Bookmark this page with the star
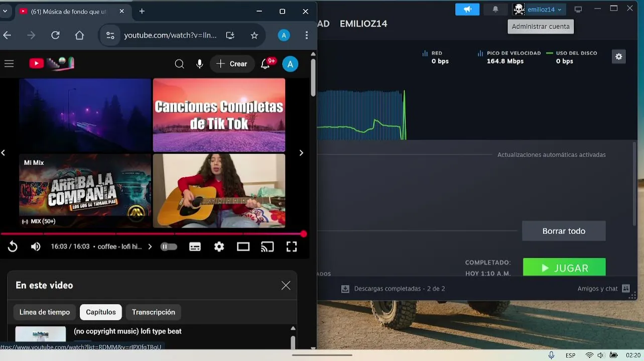The width and height of the screenshot is (644, 361). click(x=254, y=35)
